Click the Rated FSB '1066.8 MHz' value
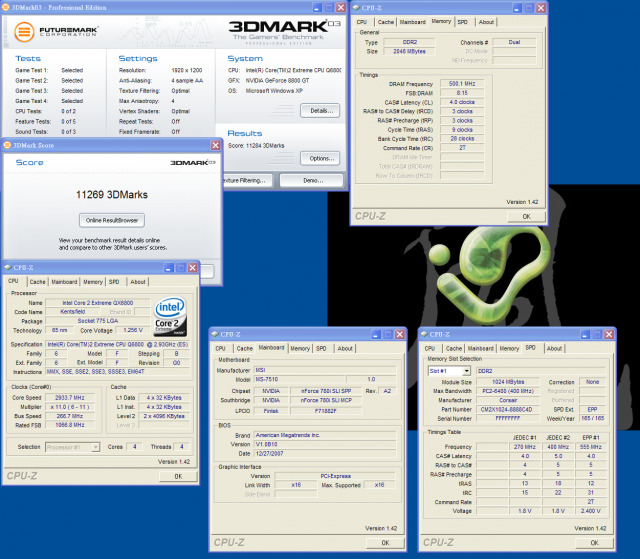The width and height of the screenshot is (640, 559). (x=70, y=425)
